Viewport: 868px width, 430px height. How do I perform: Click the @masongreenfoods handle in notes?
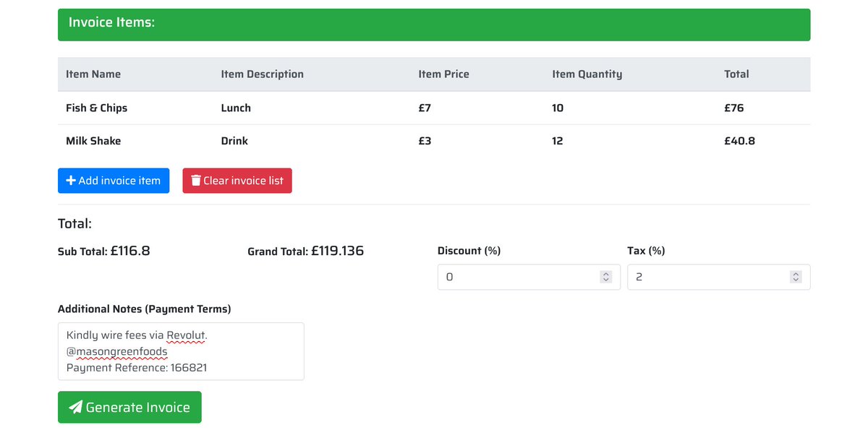point(117,352)
